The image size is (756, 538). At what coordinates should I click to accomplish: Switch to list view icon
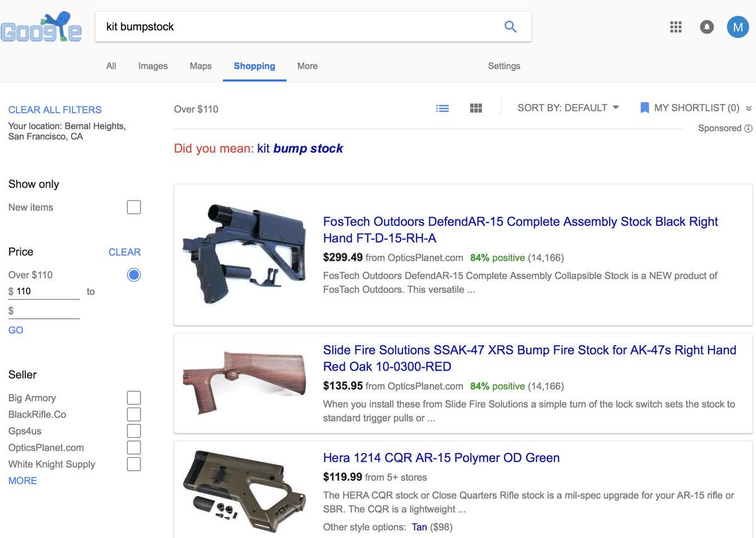coord(443,108)
